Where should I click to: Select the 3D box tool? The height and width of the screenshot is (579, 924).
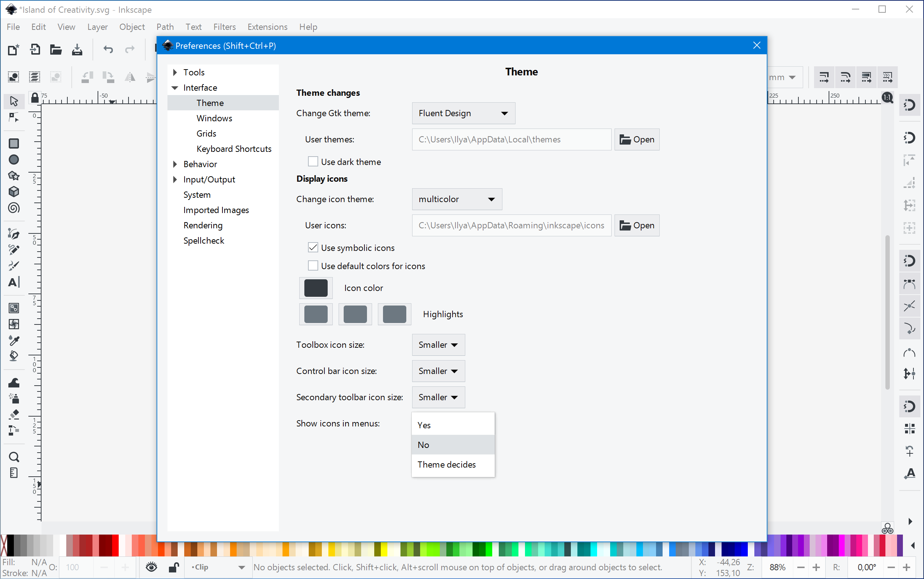pos(14,192)
